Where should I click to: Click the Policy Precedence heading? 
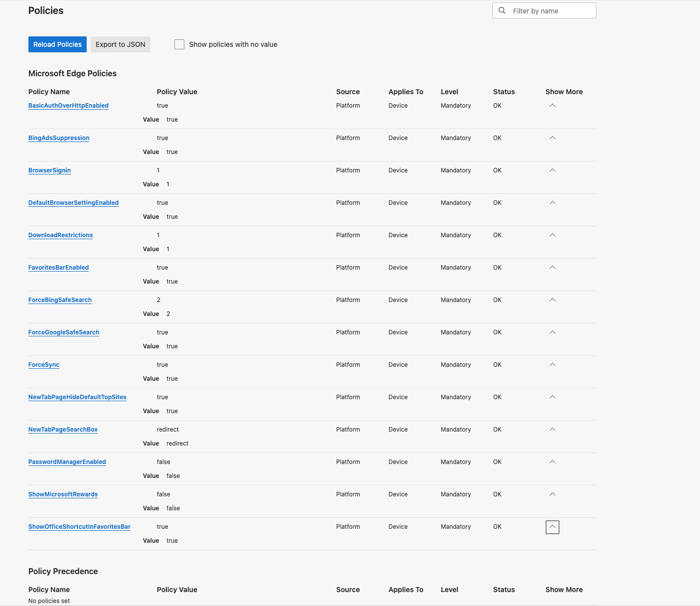(x=63, y=571)
